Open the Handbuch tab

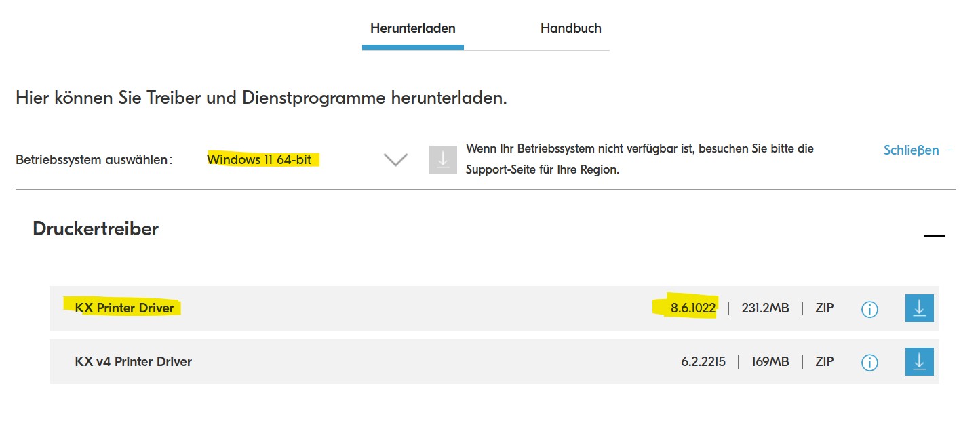click(x=570, y=28)
